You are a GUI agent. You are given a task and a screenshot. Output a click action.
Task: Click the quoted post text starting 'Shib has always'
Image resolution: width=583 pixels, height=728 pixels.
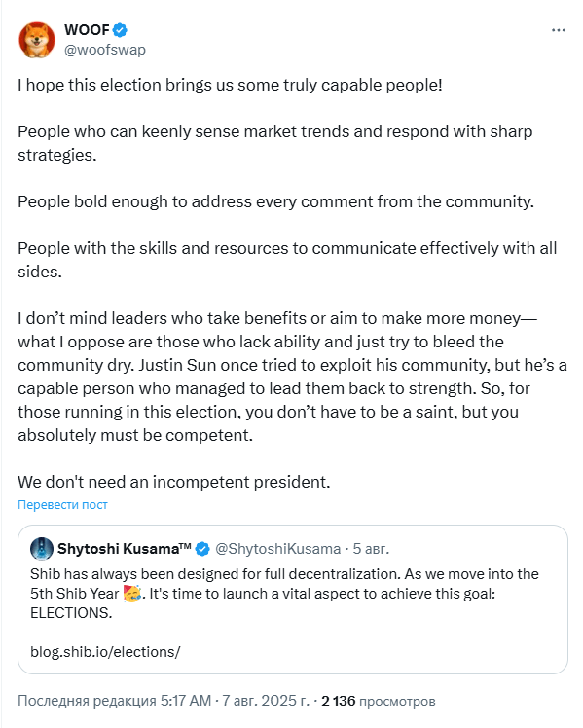(x=284, y=594)
